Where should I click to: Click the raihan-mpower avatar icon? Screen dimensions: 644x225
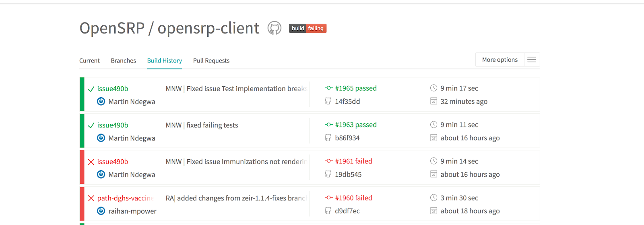pyautogui.click(x=101, y=211)
